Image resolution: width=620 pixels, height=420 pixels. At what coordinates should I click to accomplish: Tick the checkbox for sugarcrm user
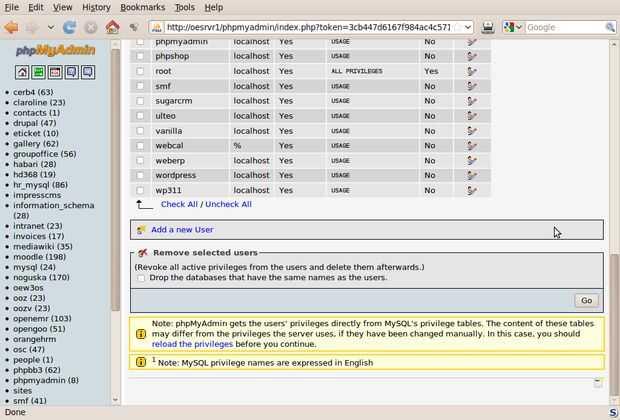[140, 101]
